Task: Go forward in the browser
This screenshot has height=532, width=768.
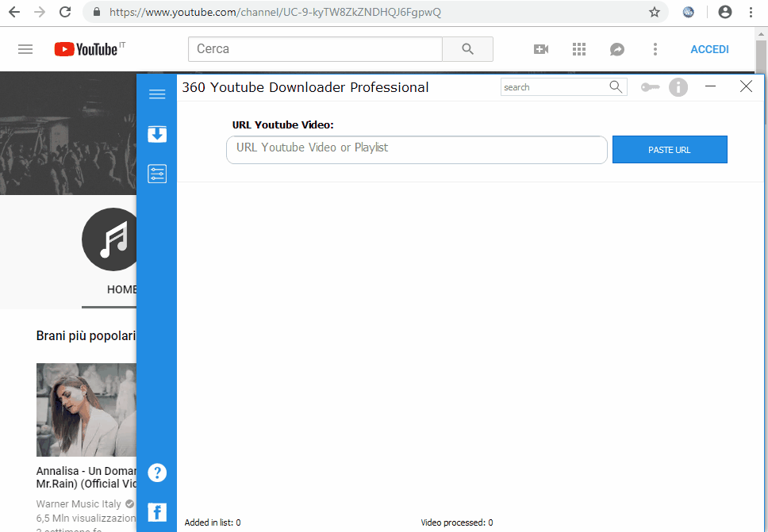Action: click(x=40, y=12)
